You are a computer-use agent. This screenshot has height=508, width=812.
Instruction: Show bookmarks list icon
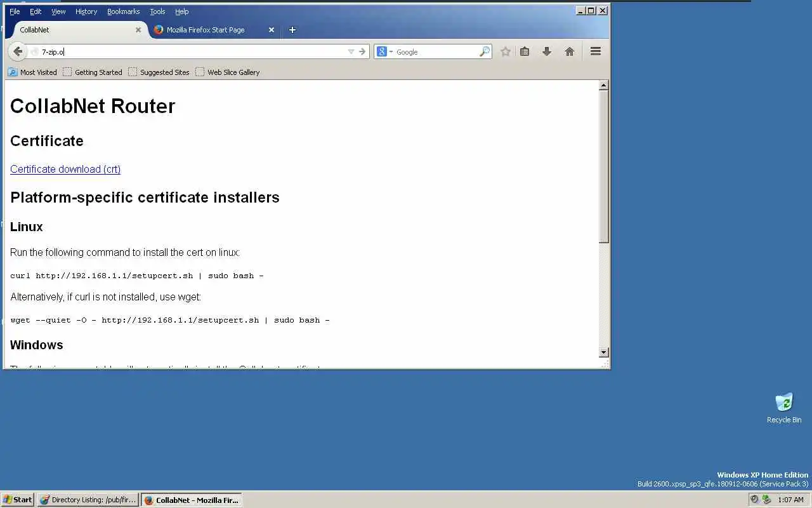[525, 51]
